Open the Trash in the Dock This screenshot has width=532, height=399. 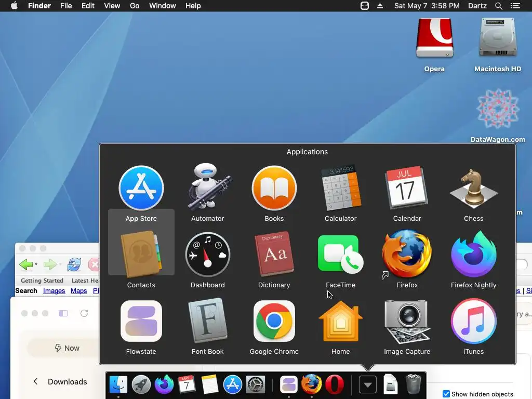(x=413, y=384)
